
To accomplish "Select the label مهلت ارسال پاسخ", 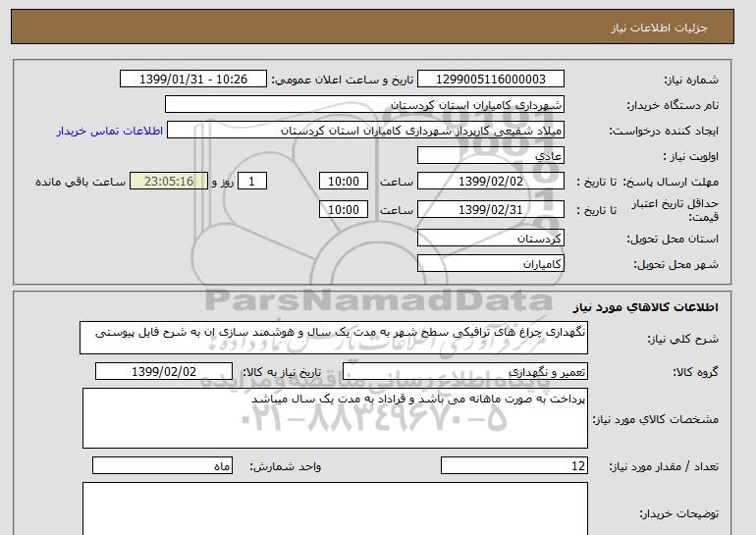I will tap(671, 183).
